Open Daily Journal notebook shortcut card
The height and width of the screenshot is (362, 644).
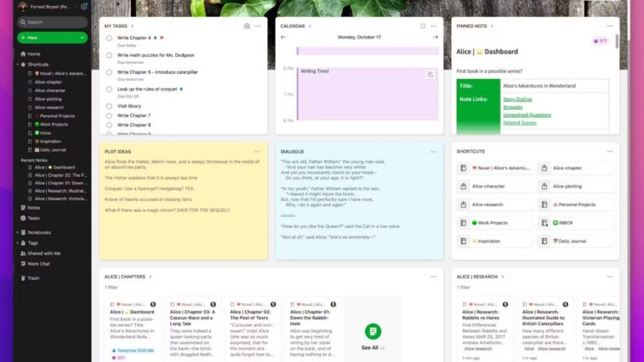coord(576,241)
